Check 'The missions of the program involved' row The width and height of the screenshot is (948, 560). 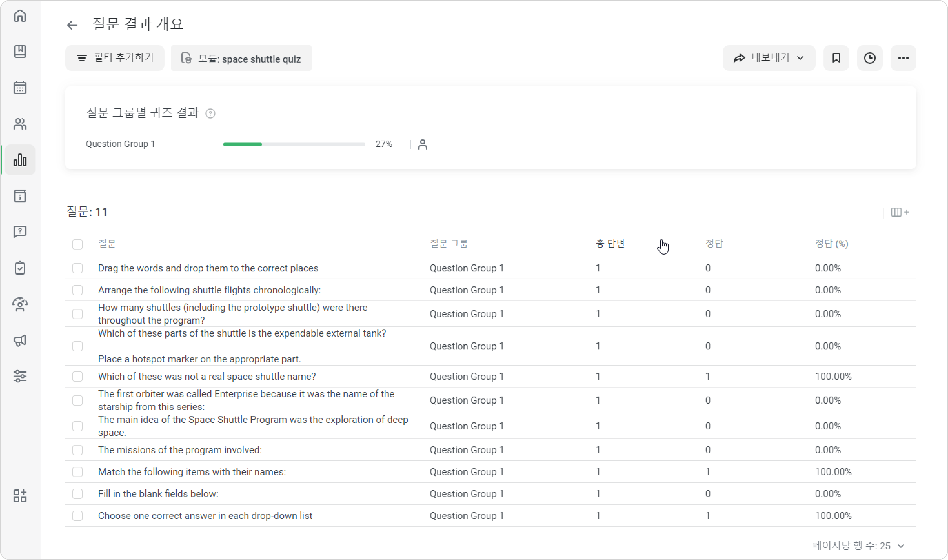tap(77, 450)
